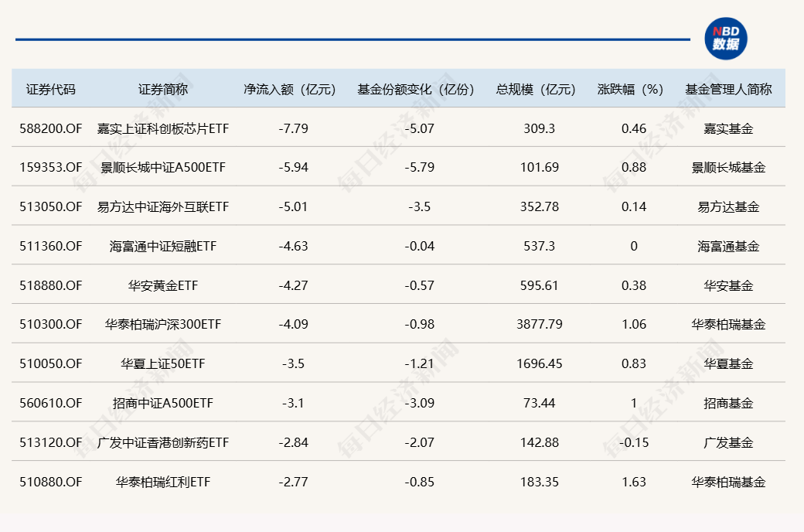Click share change value -0.57
The height and width of the screenshot is (532, 804).
(x=420, y=285)
